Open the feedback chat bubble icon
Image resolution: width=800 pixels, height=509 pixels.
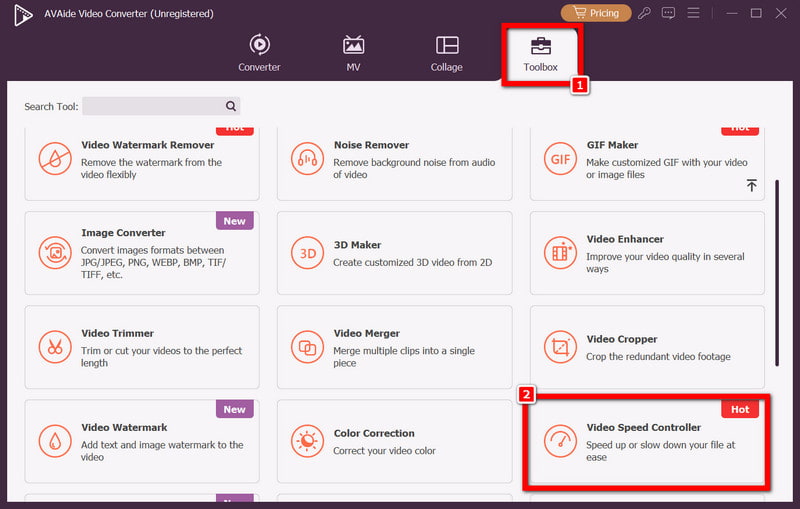click(668, 13)
